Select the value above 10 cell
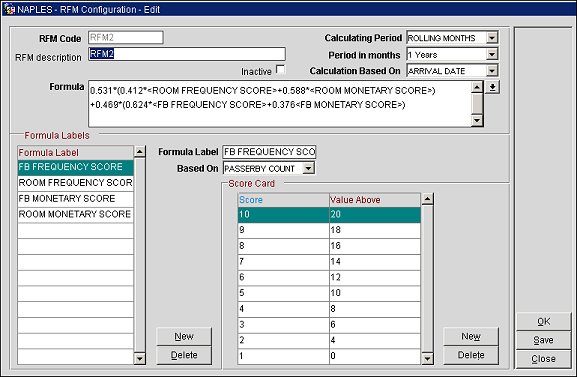Image resolution: width=577 pixels, height=377 pixels. pyautogui.click(x=375, y=293)
